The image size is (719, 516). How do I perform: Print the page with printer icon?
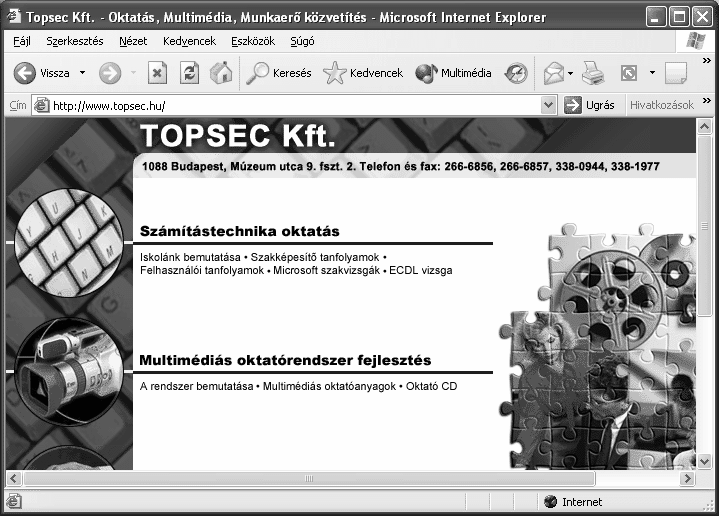tap(593, 73)
